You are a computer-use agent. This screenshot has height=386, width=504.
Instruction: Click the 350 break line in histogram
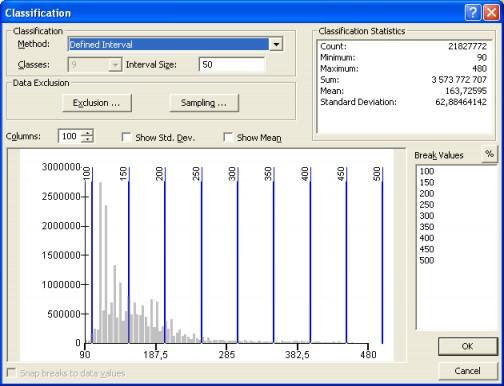[274, 255]
